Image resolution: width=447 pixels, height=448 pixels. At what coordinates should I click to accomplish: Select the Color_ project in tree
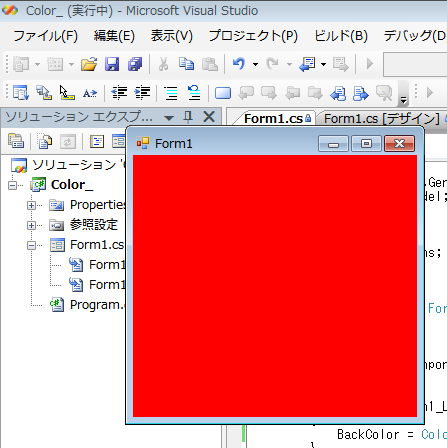[72, 185]
